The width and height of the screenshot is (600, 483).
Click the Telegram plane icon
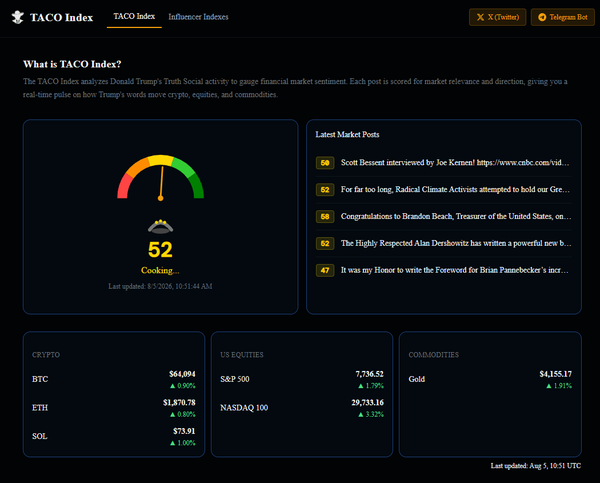coord(542,17)
